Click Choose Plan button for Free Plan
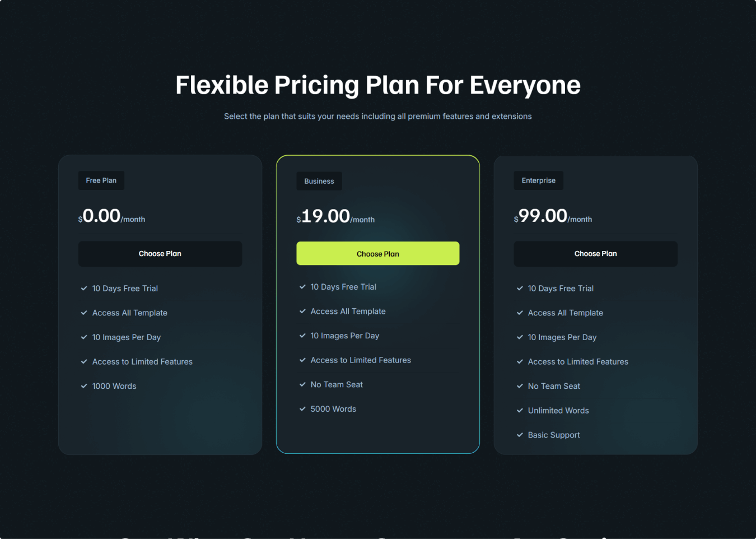Screen dimensions: 756x539 tap(160, 254)
